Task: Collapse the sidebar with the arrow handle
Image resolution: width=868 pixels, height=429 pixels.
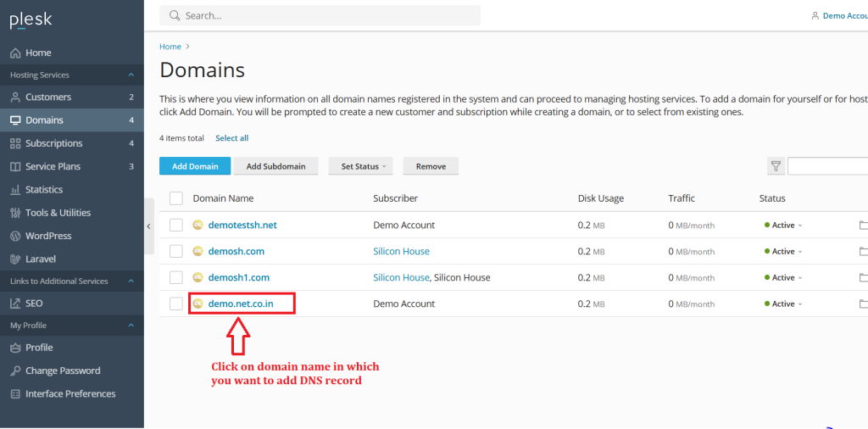Action: tap(149, 226)
